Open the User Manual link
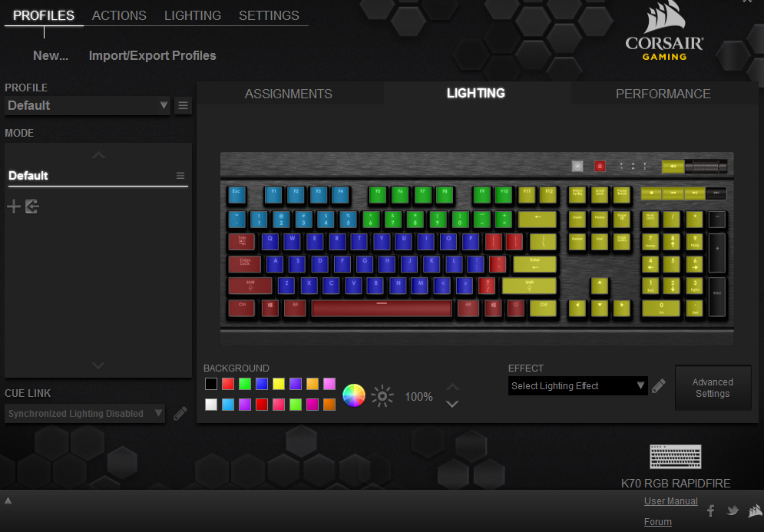 [x=670, y=501]
